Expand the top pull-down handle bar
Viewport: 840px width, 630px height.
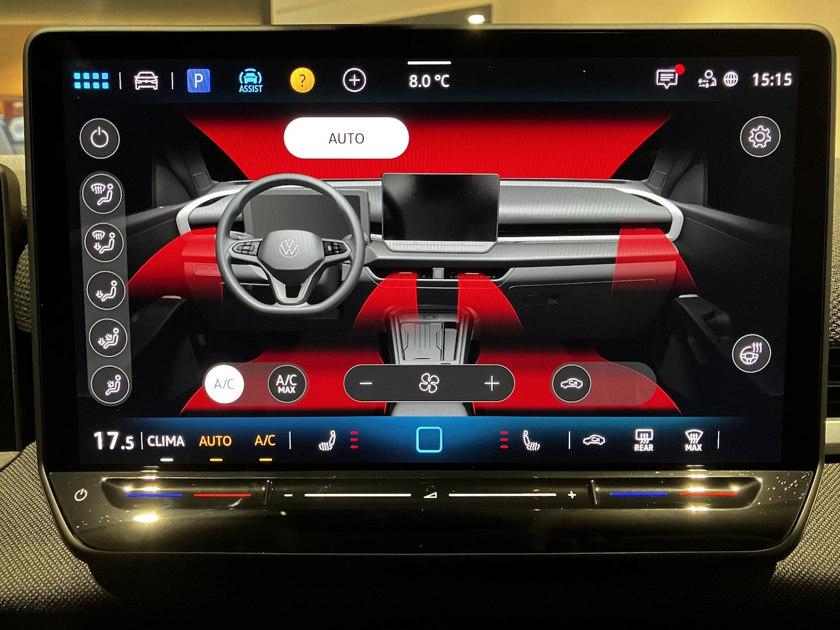click(x=429, y=63)
